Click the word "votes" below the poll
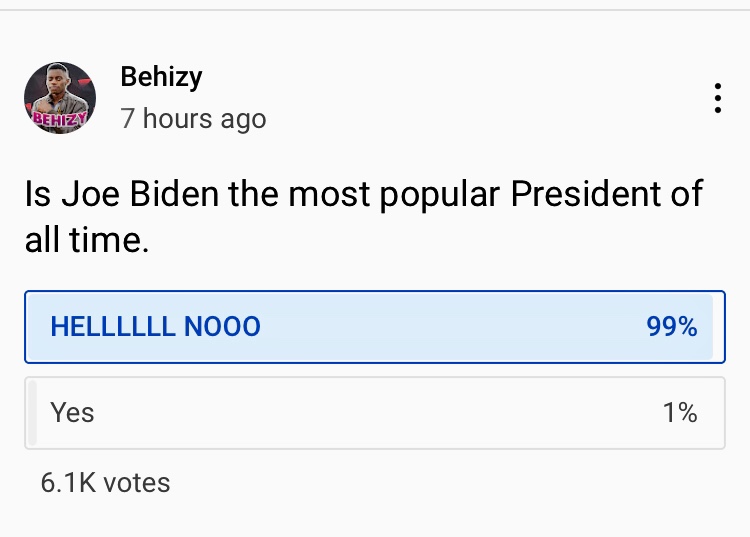Screen dimensions: 750x537 click(x=137, y=483)
